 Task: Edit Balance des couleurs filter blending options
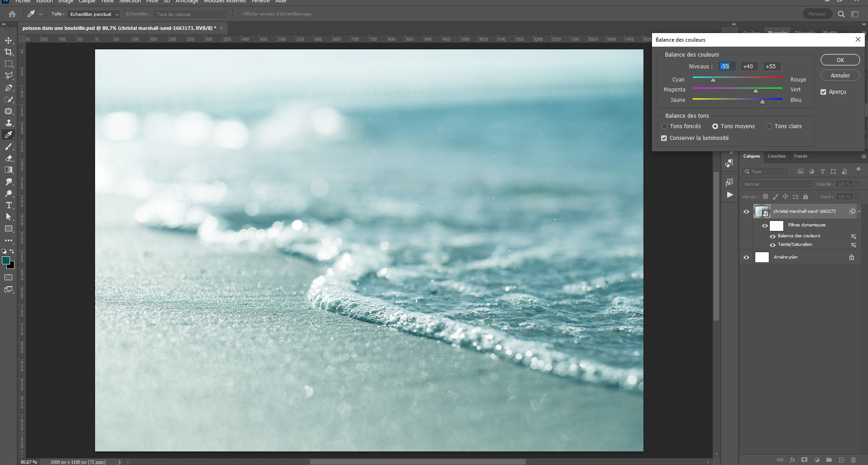pyautogui.click(x=854, y=236)
